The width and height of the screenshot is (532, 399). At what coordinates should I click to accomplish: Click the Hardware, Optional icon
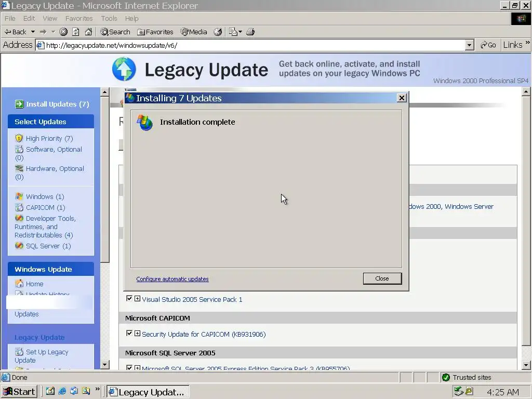[19, 168]
